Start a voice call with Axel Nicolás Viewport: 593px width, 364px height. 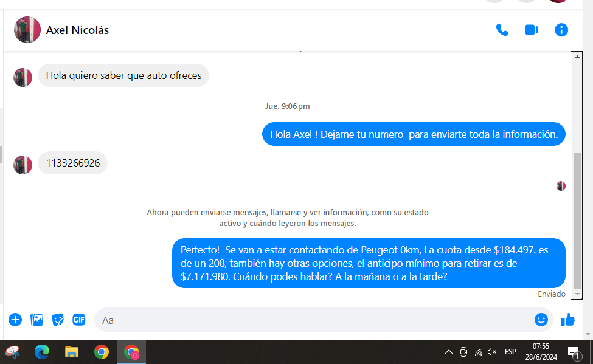point(502,30)
